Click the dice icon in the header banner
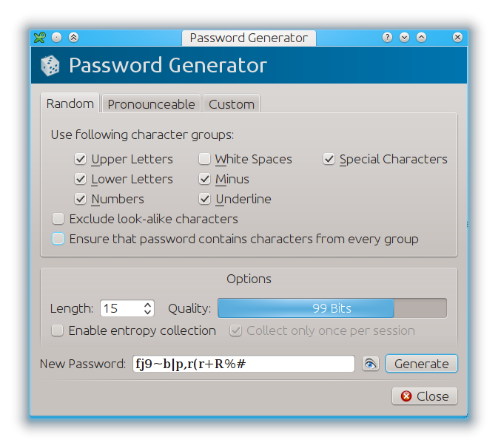 click(x=50, y=66)
